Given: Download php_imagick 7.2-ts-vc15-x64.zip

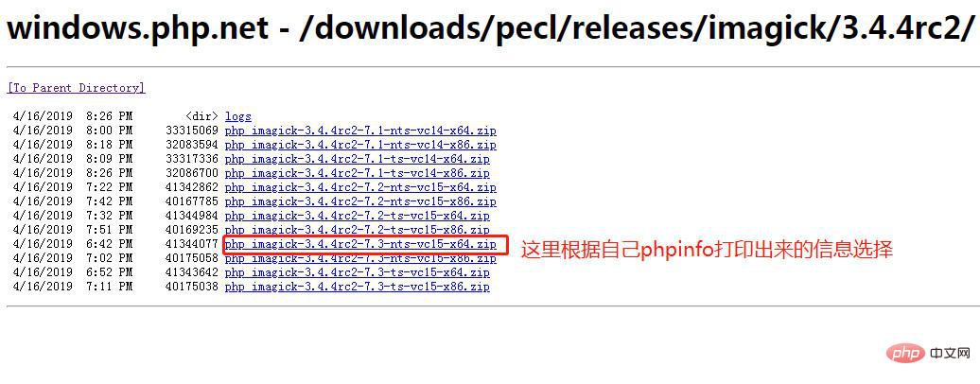Looking at the screenshot, I should pos(358,216).
